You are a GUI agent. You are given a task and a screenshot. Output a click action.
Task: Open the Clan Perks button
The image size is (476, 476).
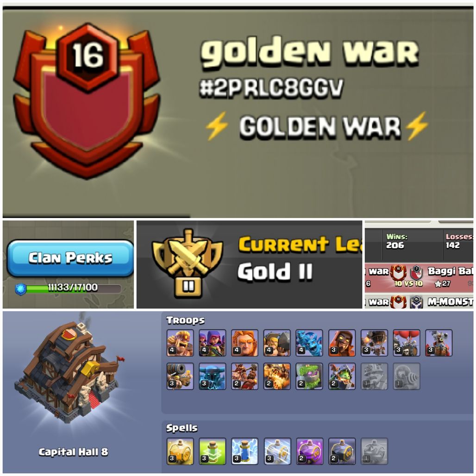(x=70, y=258)
